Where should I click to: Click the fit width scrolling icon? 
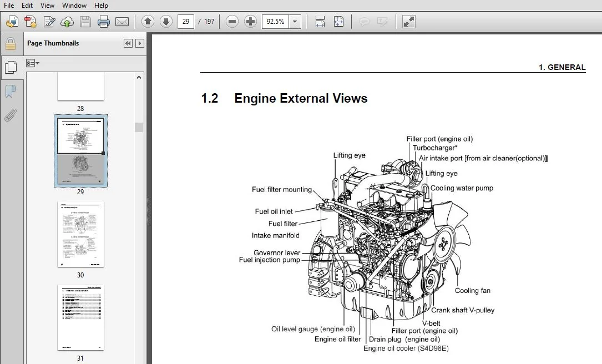320,22
